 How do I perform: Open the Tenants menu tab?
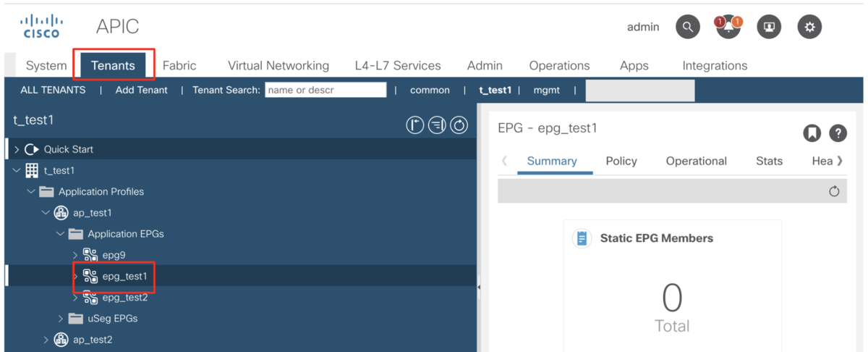pyautogui.click(x=113, y=65)
